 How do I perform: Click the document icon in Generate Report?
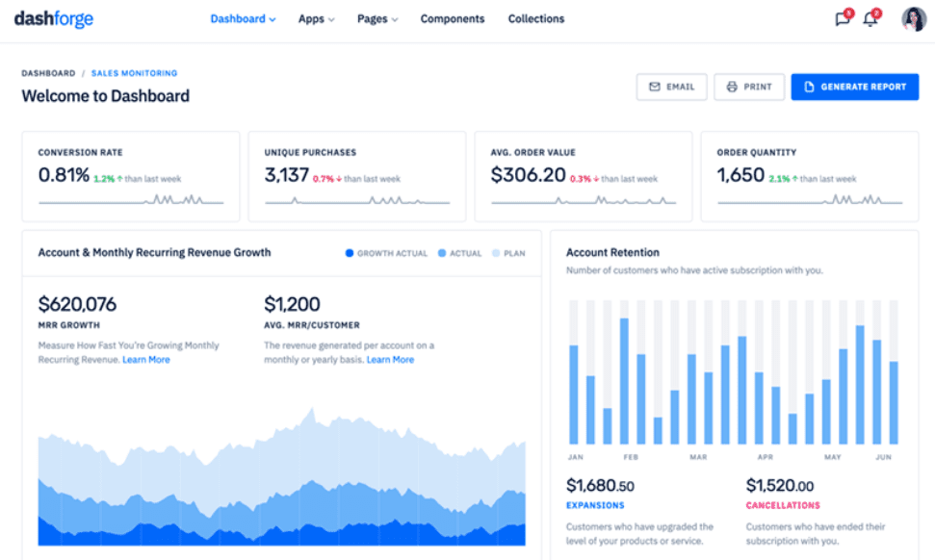[809, 87]
